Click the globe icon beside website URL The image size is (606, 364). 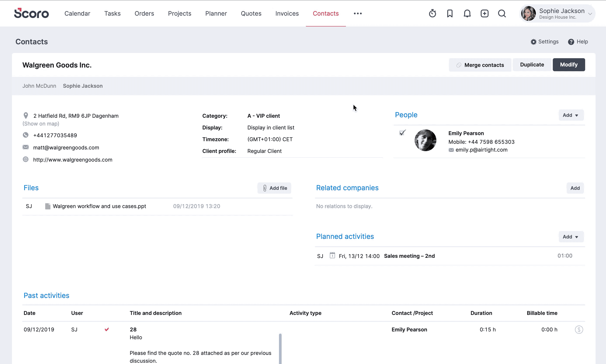[25, 159]
